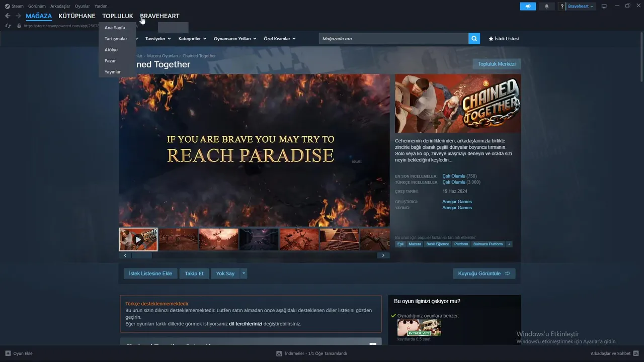
Task: Click the Topluluk Merkezi button
Action: coord(497,64)
